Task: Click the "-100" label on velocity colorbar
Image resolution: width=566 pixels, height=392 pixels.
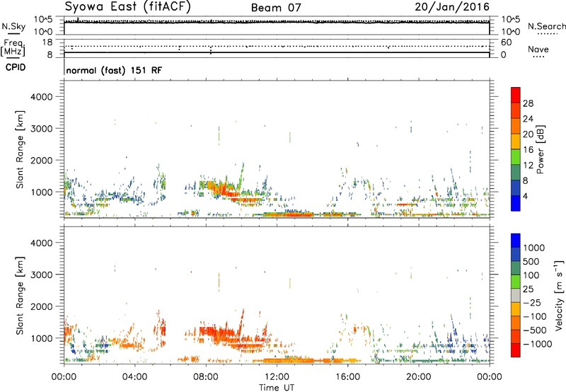Action: [535, 316]
